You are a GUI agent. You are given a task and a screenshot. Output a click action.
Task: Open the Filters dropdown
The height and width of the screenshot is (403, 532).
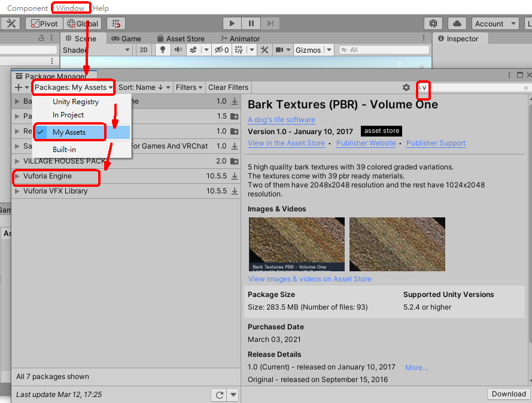pyautogui.click(x=189, y=87)
